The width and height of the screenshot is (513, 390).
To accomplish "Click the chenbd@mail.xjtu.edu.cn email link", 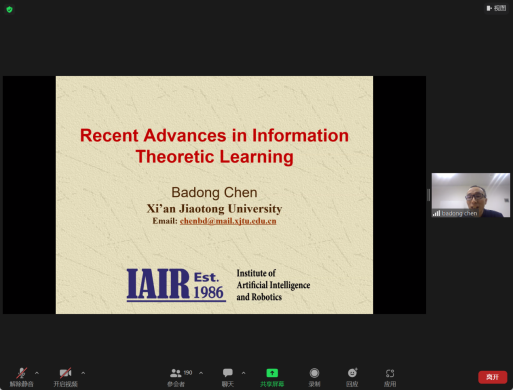I will 228,221.
